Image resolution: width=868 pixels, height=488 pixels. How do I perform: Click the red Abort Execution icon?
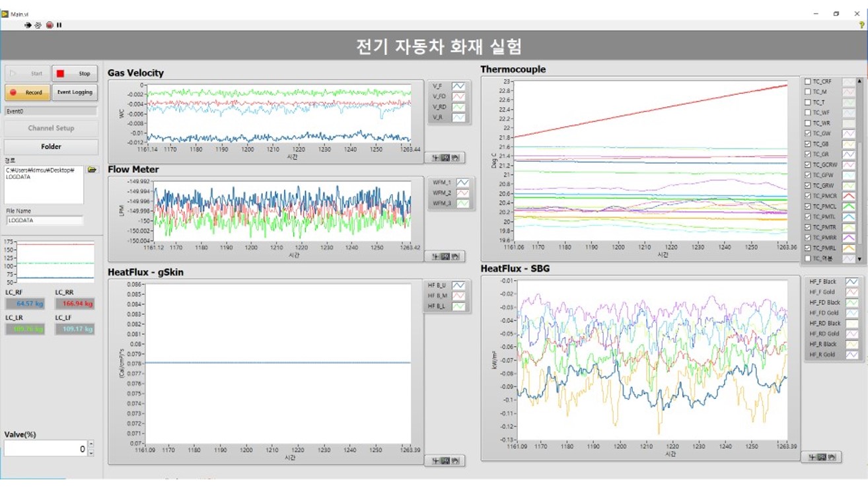click(x=50, y=25)
